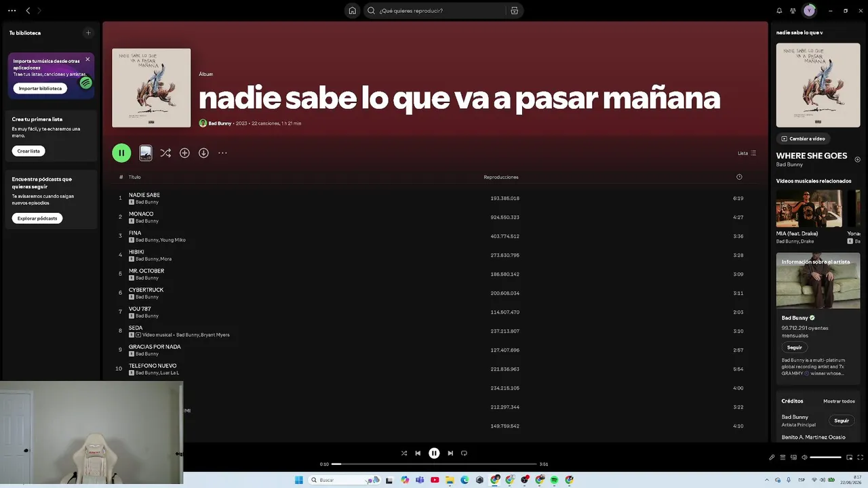This screenshot has width=868, height=488.
Task: Adjust the volume slider
Action: coord(825,457)
